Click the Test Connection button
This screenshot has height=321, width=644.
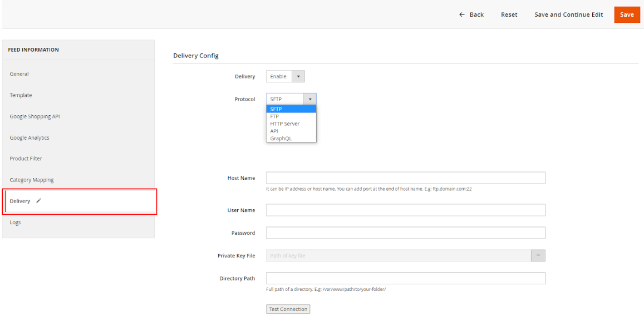[x=288, y=309]
